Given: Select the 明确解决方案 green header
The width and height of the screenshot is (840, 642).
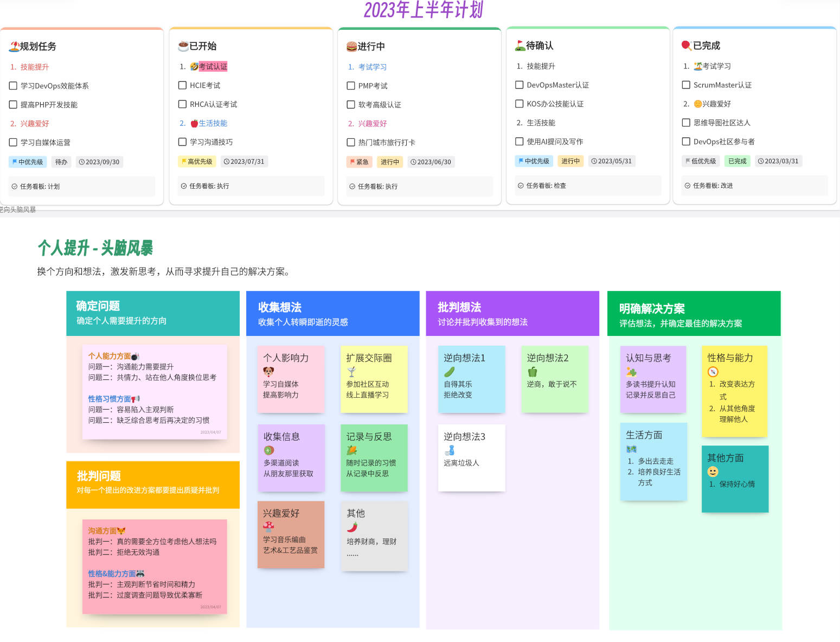Looking at the screenshot, I should [x=694, y=313].
